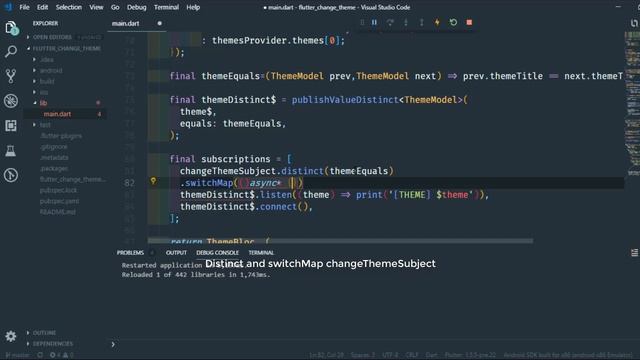Open the Help menu
This screenshot has height=360, width=640.
(x=193, y=7)
